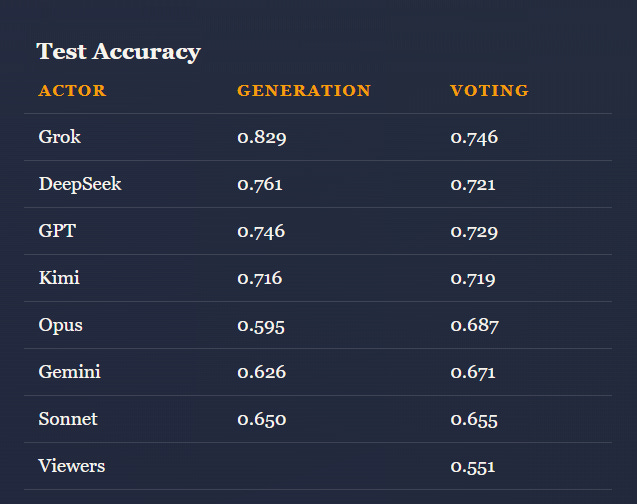Click DeepSeek's voting value 0.721

point(473,184)
